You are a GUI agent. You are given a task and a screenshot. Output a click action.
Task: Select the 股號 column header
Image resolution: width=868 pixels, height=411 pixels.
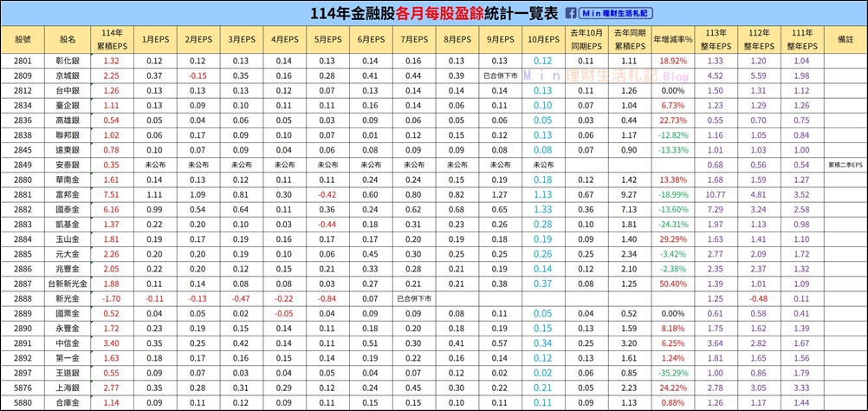click(23, 40)
